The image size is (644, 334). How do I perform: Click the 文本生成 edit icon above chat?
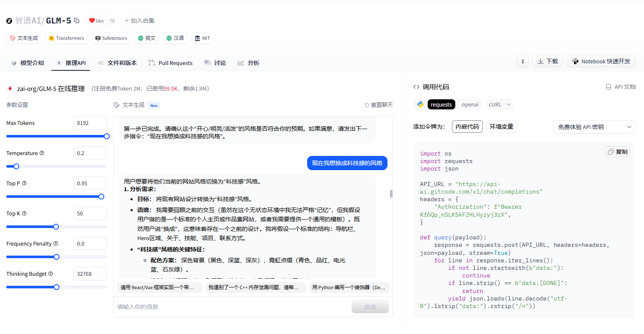click(x=117, y=105)
